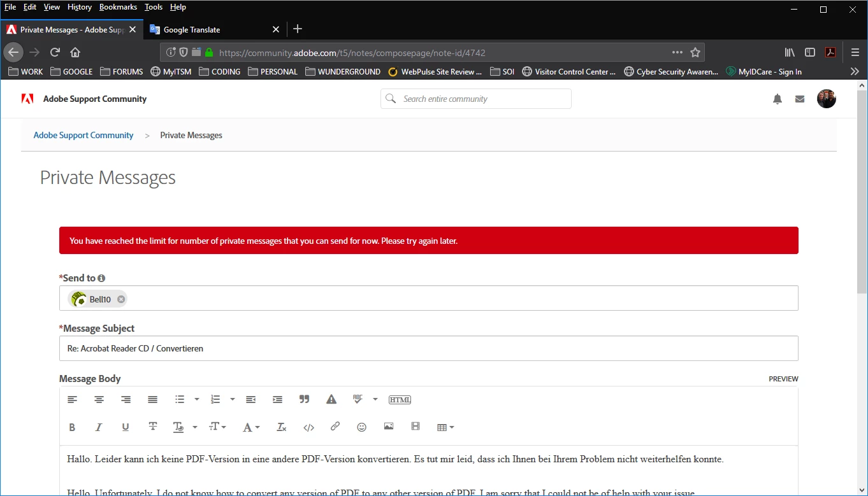Go to the browser home page

pyautogui.click(x=75, y=52)
